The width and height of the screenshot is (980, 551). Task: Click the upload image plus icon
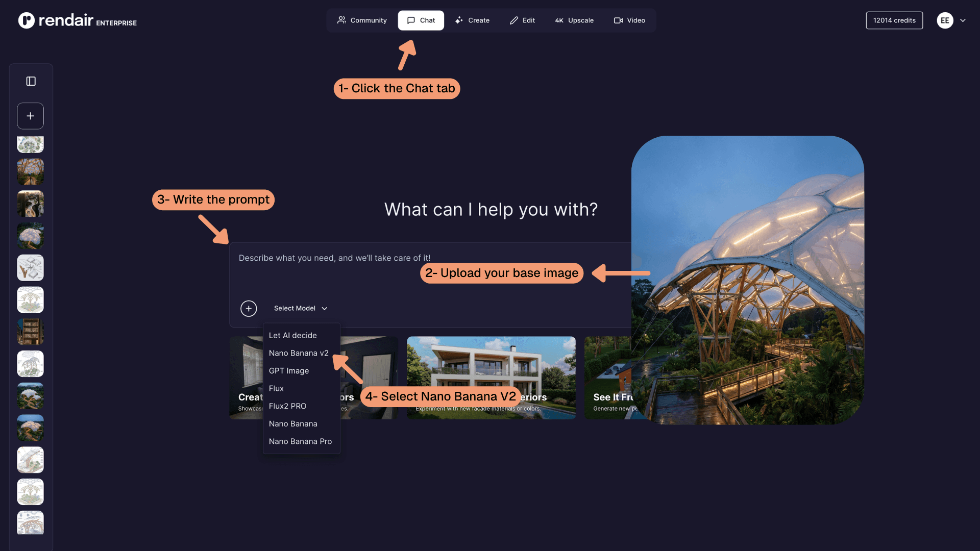(249, 308)
